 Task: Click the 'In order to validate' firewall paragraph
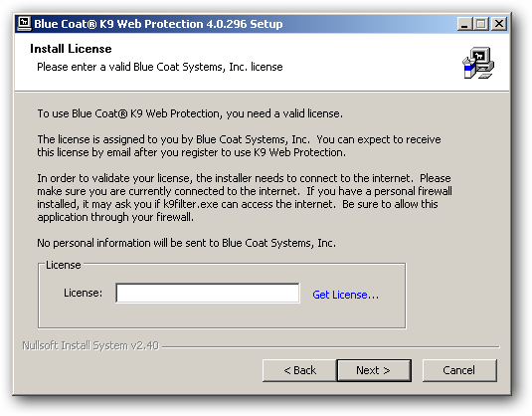pos(245,198)
